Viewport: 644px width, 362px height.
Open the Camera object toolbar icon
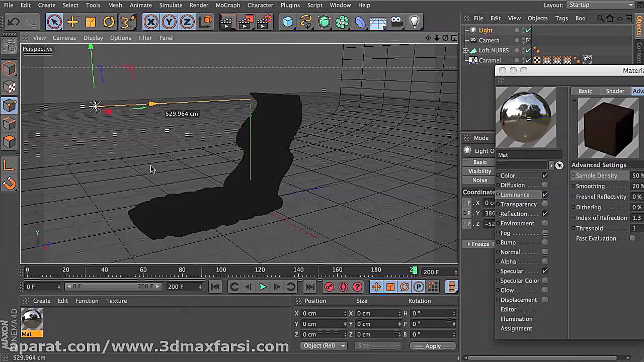click(x=396, y=22)
